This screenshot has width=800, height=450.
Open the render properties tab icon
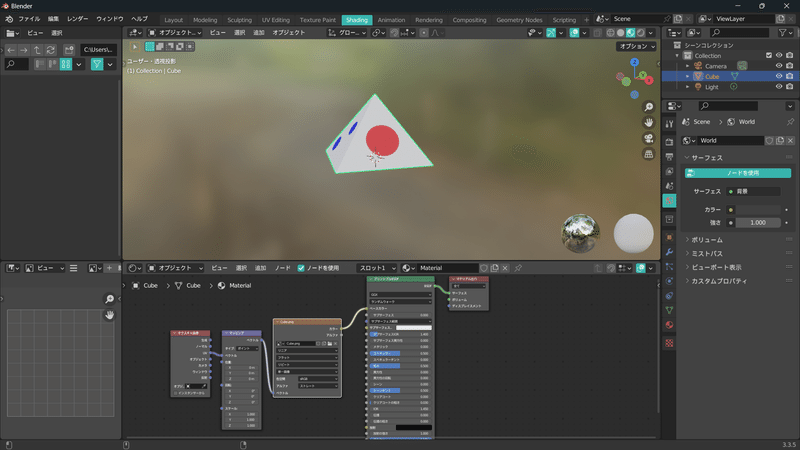click(669, 141)
